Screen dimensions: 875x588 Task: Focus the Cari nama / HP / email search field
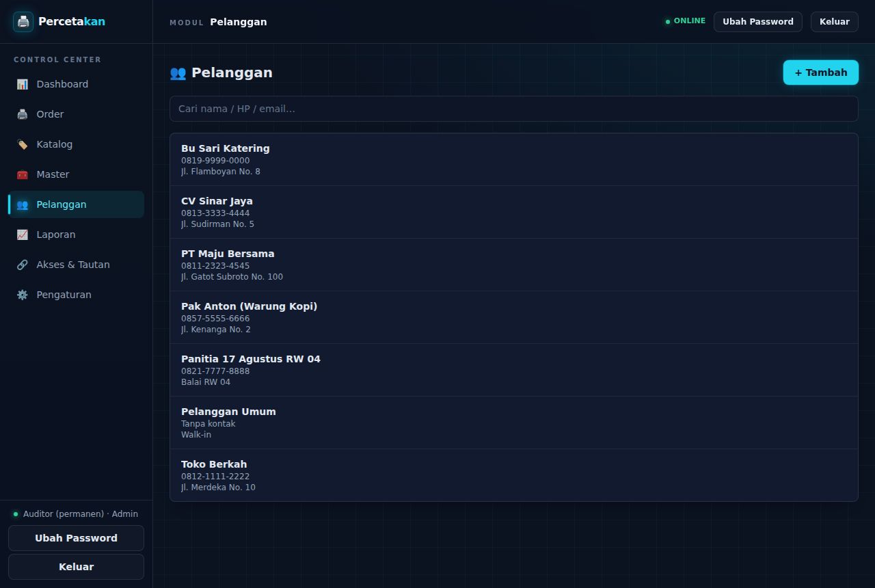(514, 109)
